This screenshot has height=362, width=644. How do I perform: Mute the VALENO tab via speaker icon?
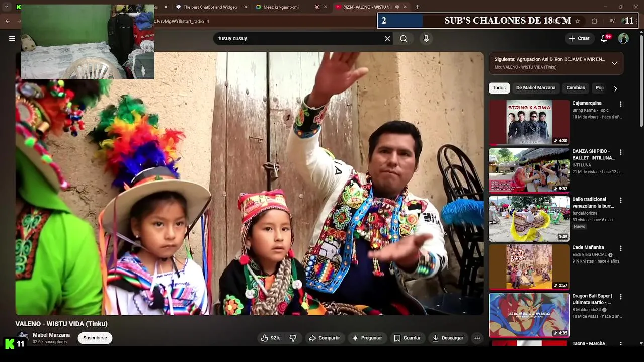397,7
